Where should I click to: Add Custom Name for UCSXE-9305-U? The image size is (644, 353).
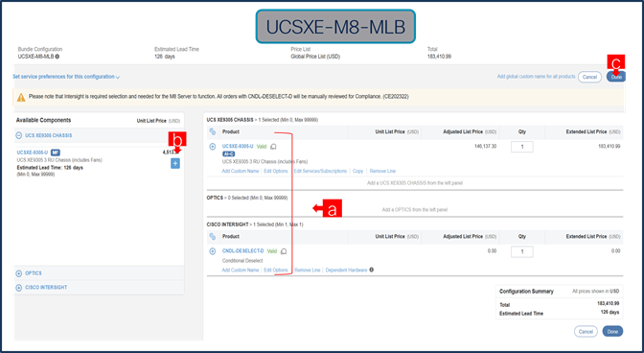pyautogui.click(x=241, y=171)
